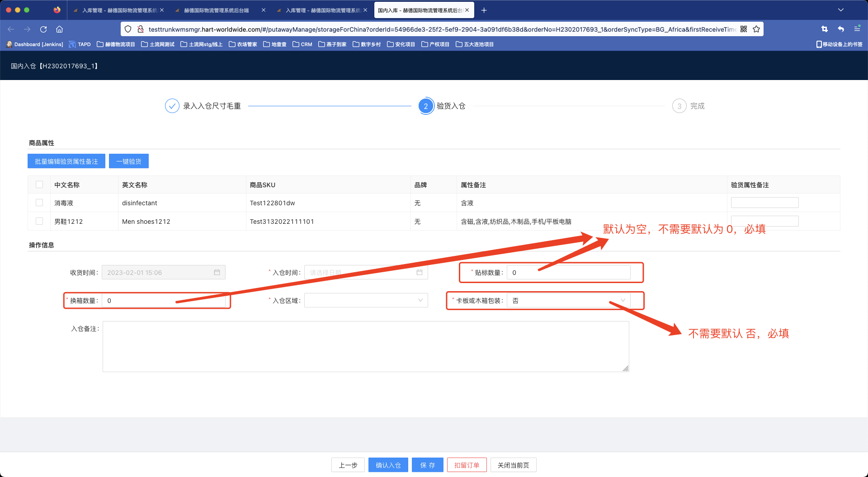Image resolution: width=868 pixels, height=477 pixels.
Task: Click the new tab plus icon
Action: (484, 10)
